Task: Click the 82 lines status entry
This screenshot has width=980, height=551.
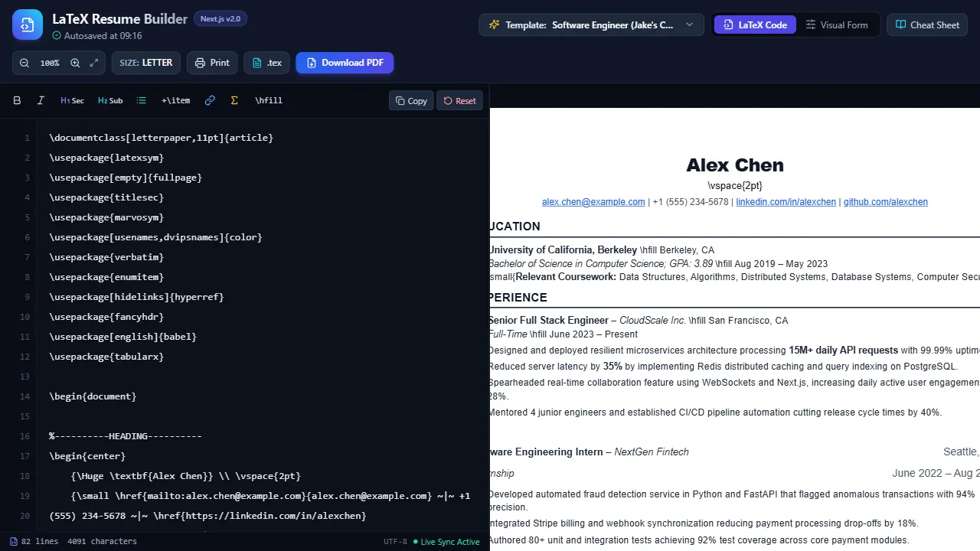Action: point(34,541)
